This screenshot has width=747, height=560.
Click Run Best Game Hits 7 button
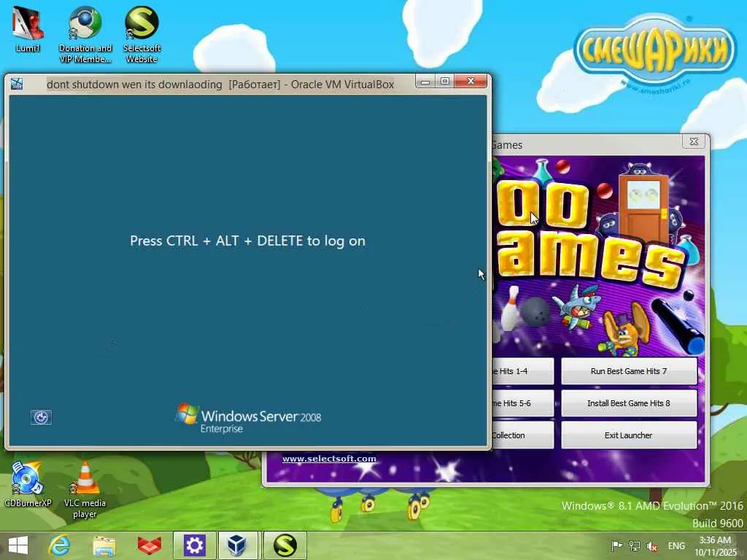point(629,371)
